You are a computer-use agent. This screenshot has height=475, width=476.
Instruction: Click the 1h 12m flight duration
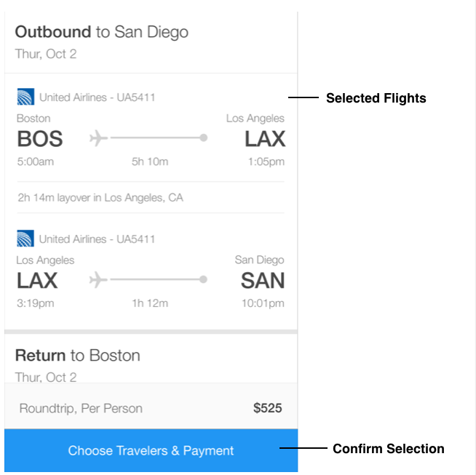tap(150, 303)
